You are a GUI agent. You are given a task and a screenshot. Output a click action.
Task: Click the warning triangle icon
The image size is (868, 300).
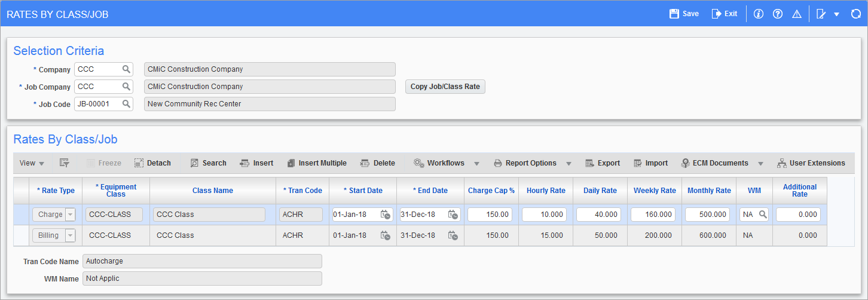796,14
